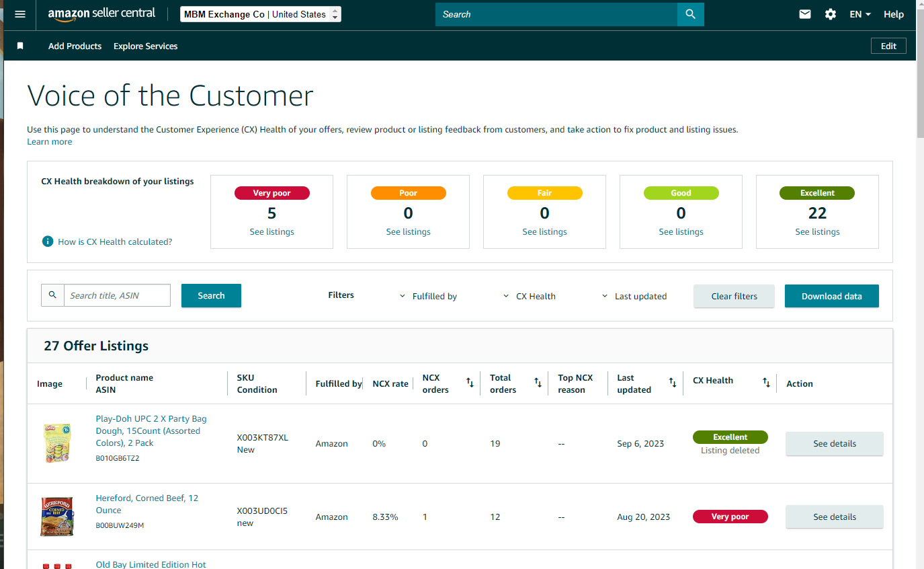Click See listings under Fair
Image resolution: width=924 pixels, height=569 pixels.
tap(544, 232)
